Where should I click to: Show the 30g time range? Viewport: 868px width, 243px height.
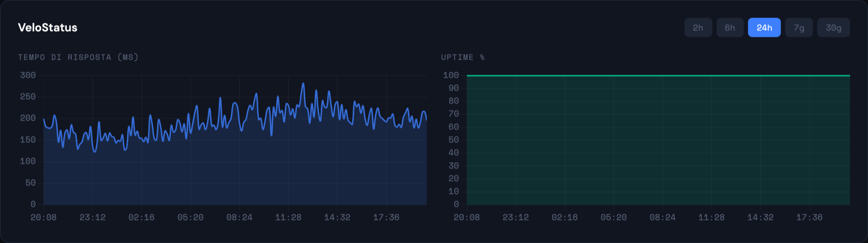click(x=834, y=28)
